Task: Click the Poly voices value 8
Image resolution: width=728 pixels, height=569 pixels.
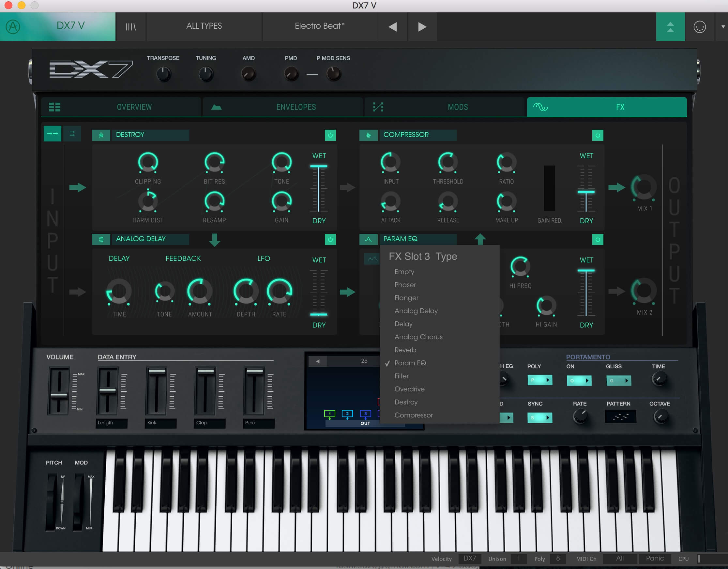Action: 558,558
